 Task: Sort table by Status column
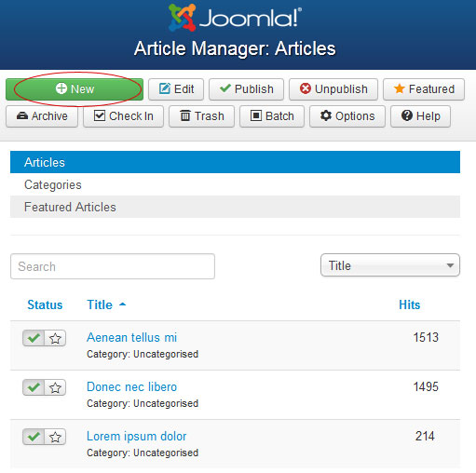coord(45,304)
